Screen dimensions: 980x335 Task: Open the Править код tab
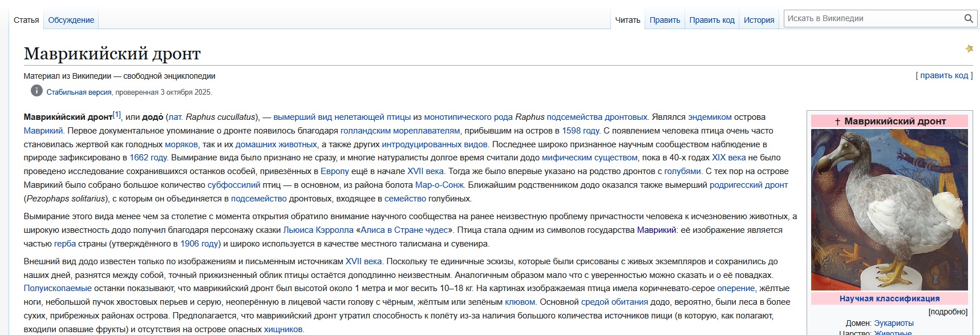tap(712, 20)
